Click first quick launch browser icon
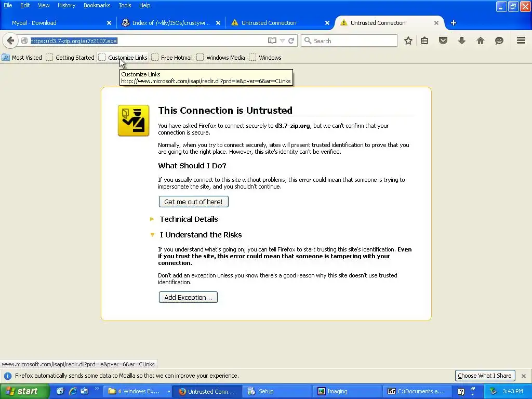 (60, 391)
